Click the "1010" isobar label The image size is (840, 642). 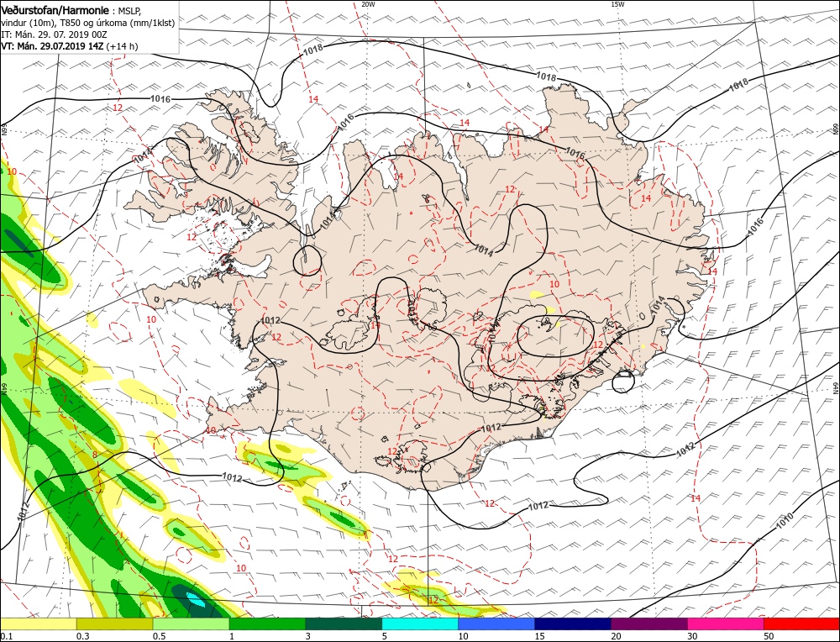tap(785, 520)
